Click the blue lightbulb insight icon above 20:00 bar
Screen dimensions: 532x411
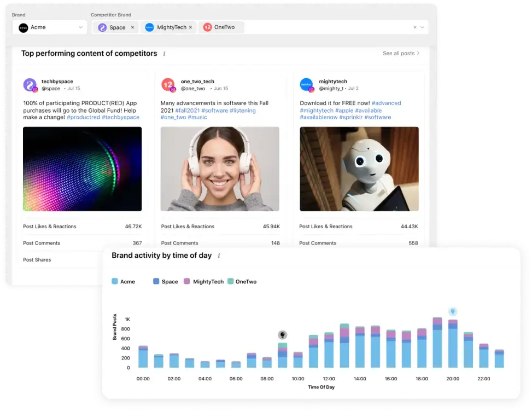click(x=453, y=311)
